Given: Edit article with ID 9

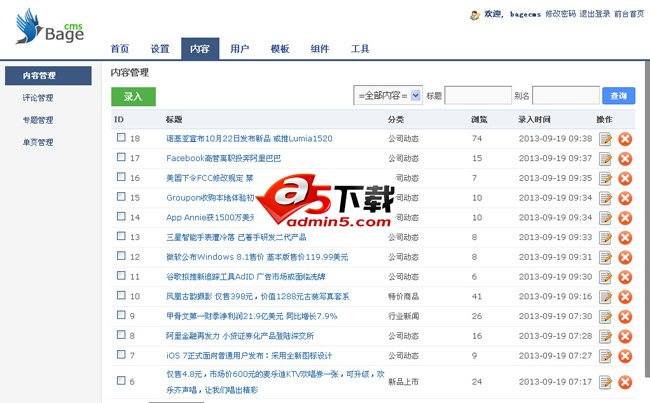Looking at the screenshot, I should tap(605, 316).
